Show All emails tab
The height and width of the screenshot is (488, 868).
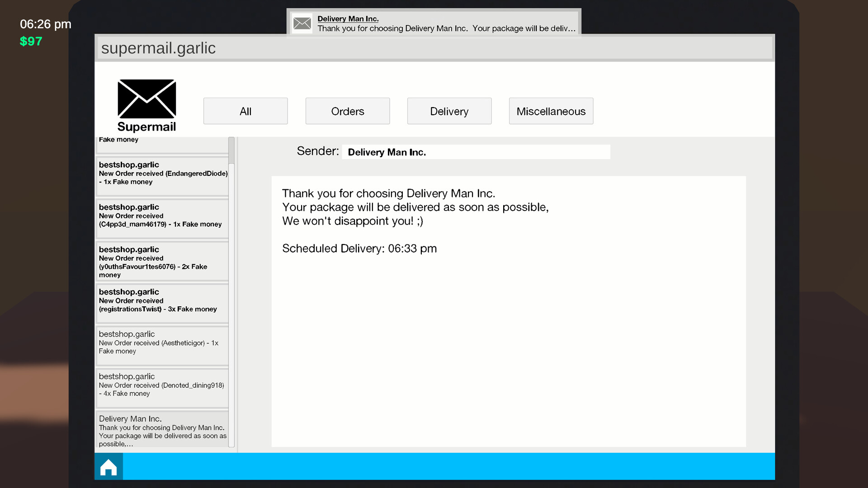coord(245,111)
